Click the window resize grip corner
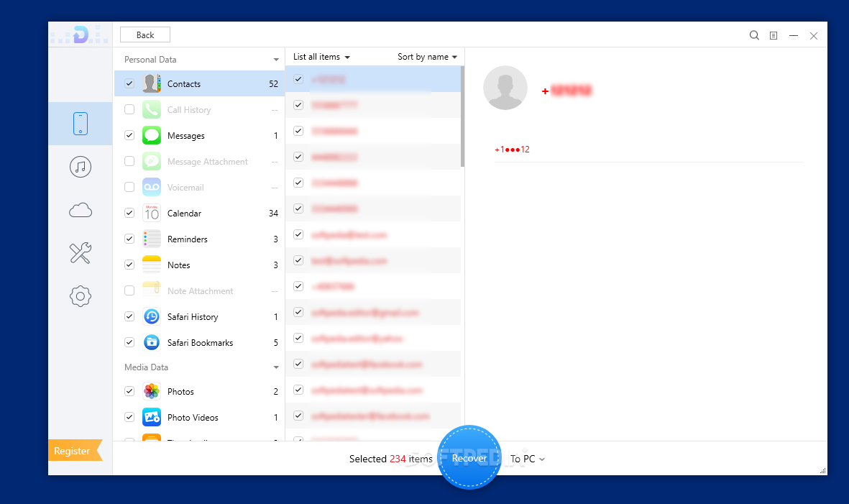This screenshot has height=504, width=849. [823, 471]
